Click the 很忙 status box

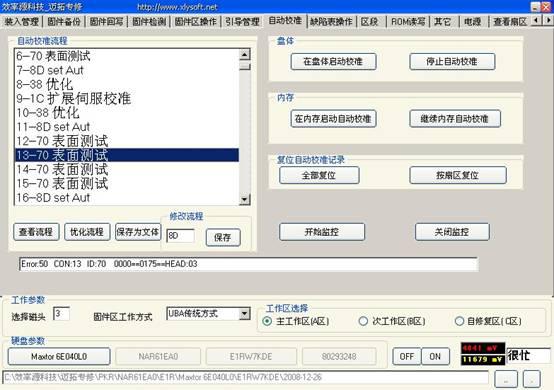point(528,355)
